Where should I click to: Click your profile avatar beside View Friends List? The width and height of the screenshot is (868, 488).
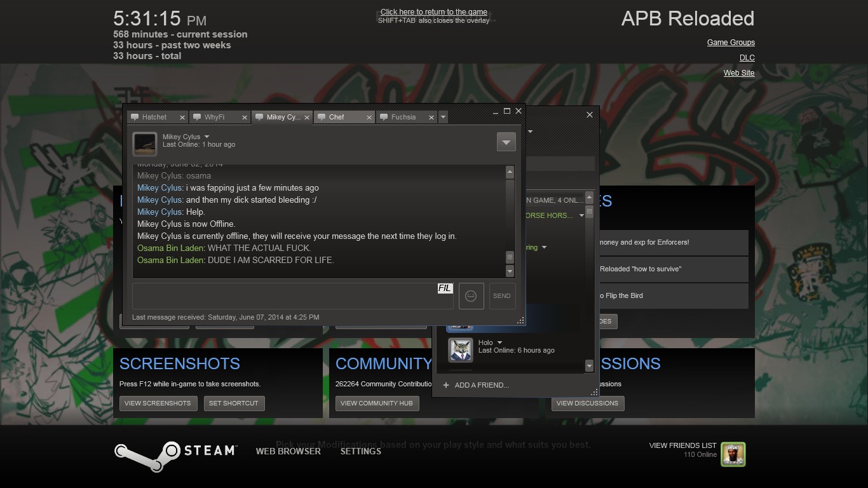[733, 454]
